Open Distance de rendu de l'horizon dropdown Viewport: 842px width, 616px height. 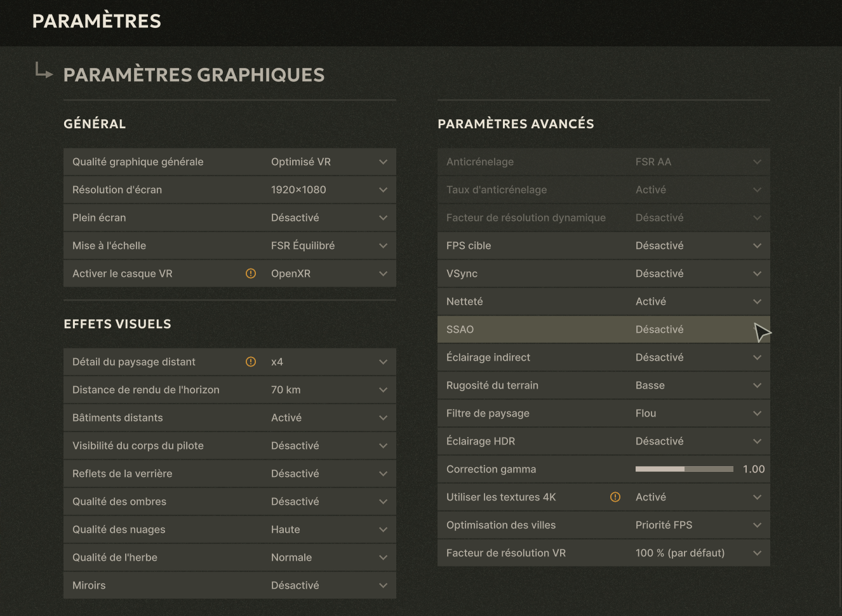coord(230,390)
